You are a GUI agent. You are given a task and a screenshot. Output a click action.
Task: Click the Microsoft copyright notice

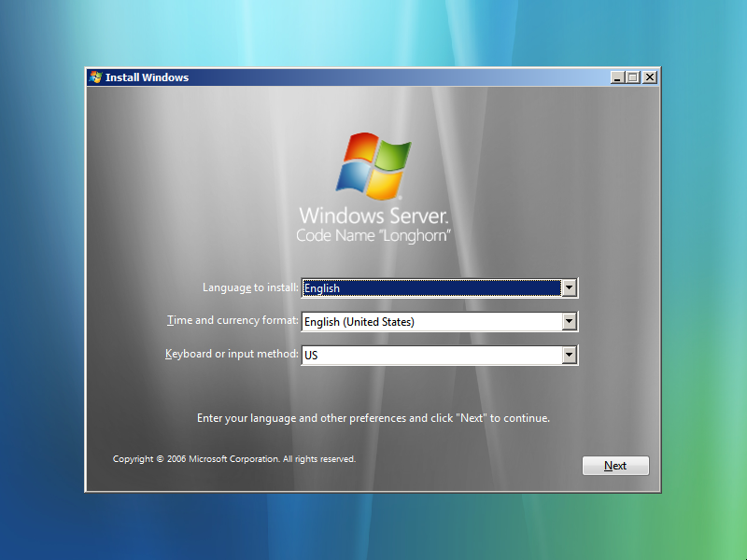point(233,458)
